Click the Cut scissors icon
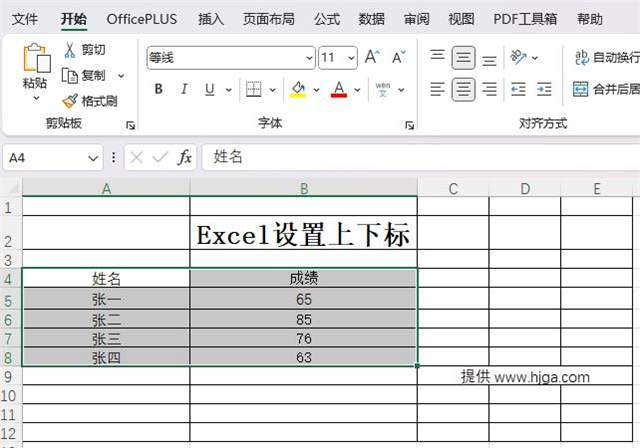 pyautogui.click(x=70, y=50)
